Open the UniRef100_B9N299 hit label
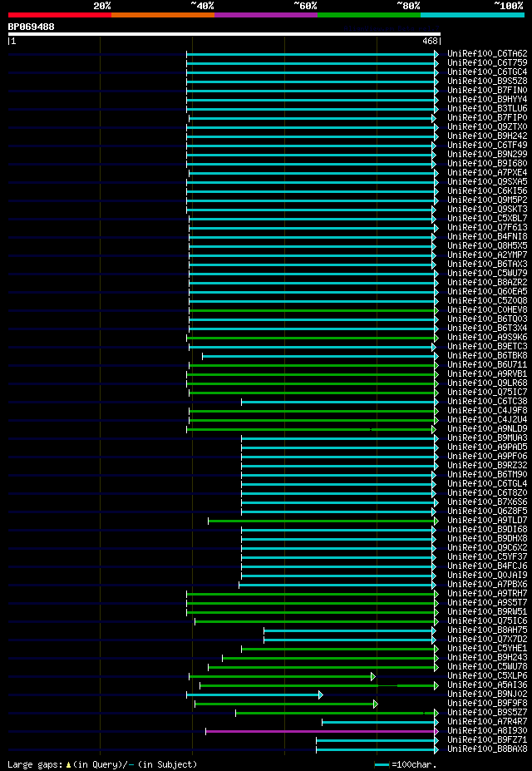532x771 pixels. pos(487,155)
